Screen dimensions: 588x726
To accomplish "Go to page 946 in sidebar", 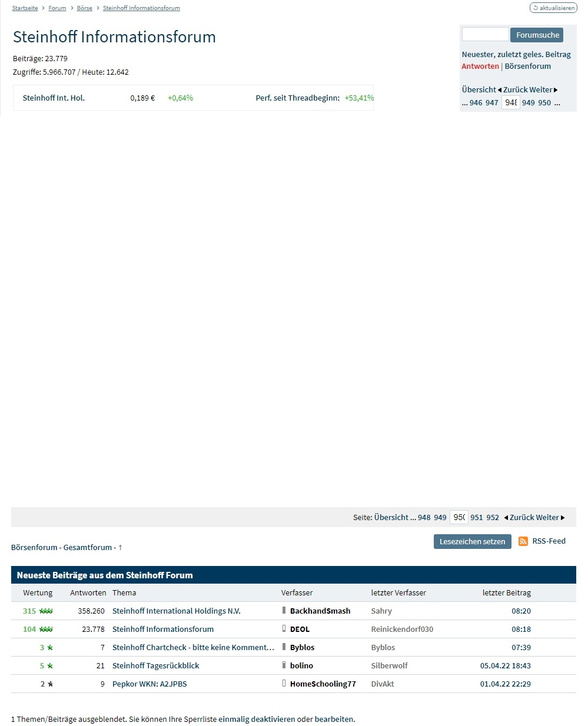I will (x=476, y=103).
